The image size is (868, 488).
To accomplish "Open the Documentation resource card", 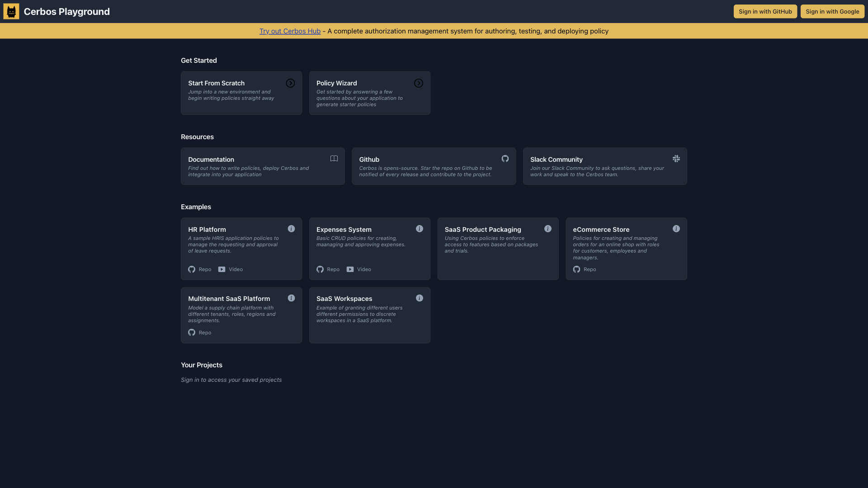I will point(263,166).
